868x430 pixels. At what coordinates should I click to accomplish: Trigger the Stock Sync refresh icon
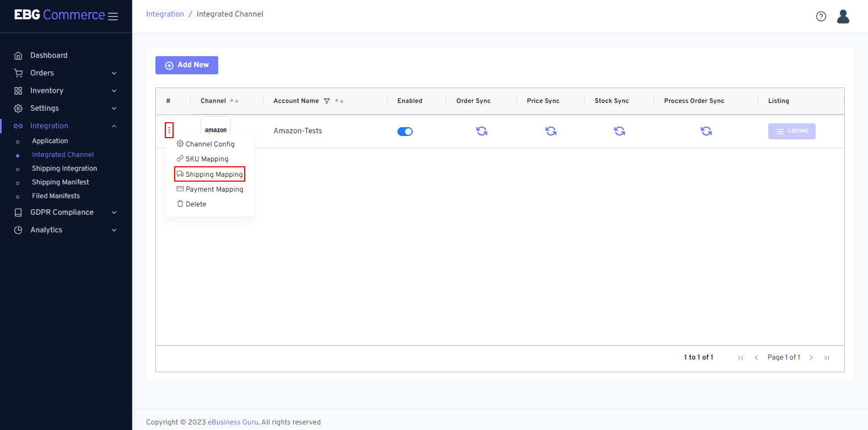pyautogui.click(x=619, y=131)
